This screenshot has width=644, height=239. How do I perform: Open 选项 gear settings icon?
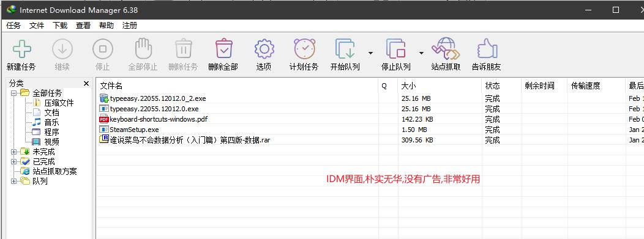click(x=264, y=49)
